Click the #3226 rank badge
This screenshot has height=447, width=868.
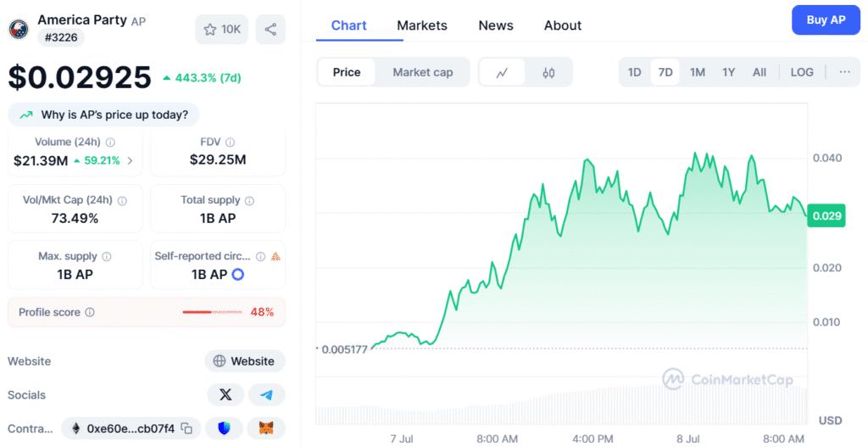[x=61, y=37]
